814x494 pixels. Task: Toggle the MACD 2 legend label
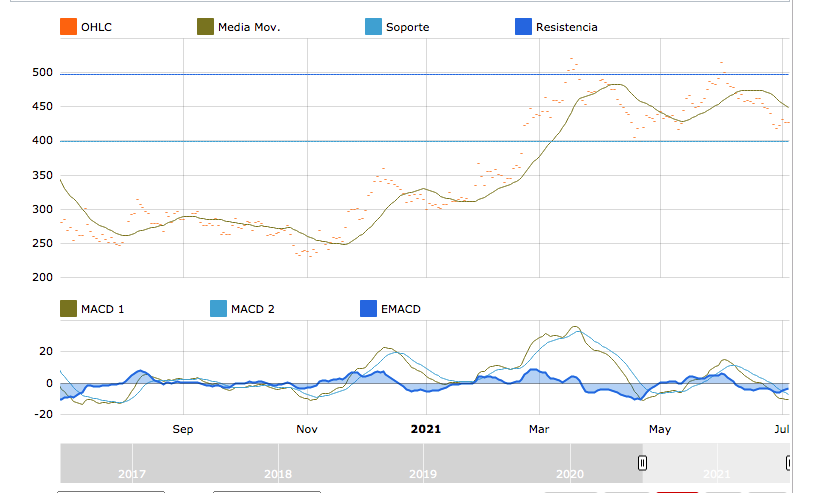pyautogui.click(x=253, y=309)
